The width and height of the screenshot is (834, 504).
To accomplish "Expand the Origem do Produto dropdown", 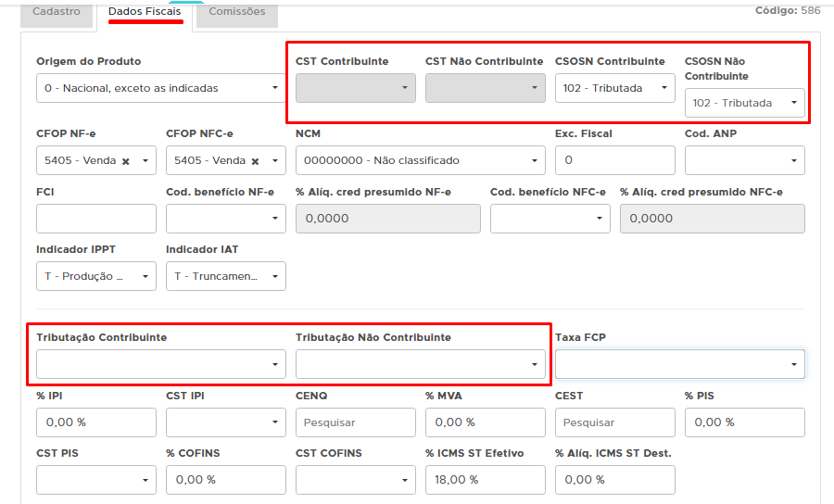I will pyautogui.click(x=160, y=89).
